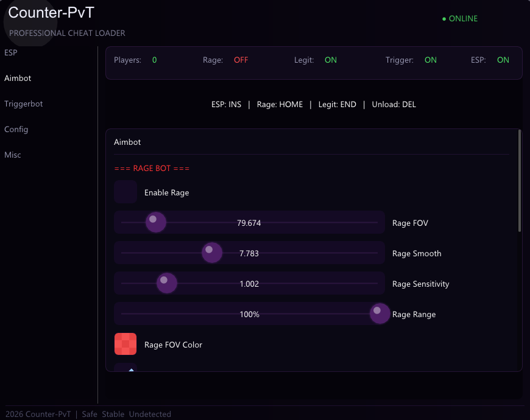Click the 'PROFESSIONAL CHEAT LOADER' subtitle
Image resolution: width=530 pixels, height=420 pixels.
pos(67,33)
